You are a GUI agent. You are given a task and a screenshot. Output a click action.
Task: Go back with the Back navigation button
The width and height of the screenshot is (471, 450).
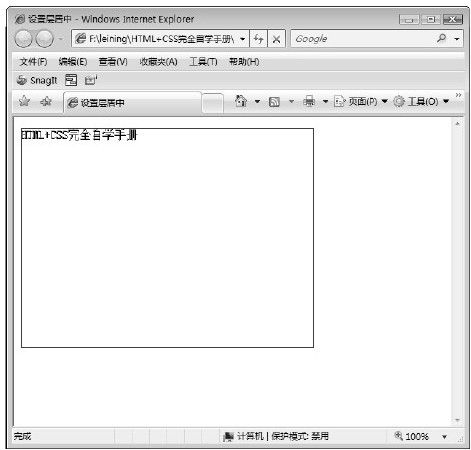pyautogui.click(x=23, y=39)
